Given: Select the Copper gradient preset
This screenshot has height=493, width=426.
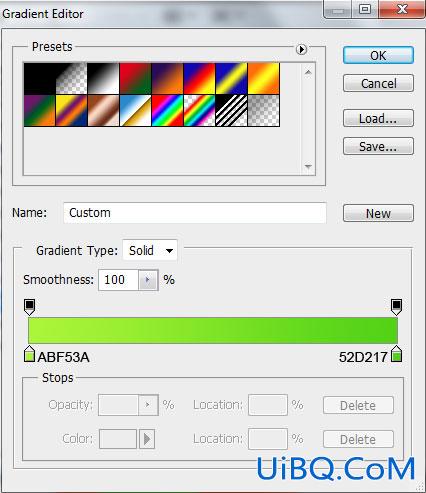Looking at the screenshot, I should [103, 111].
